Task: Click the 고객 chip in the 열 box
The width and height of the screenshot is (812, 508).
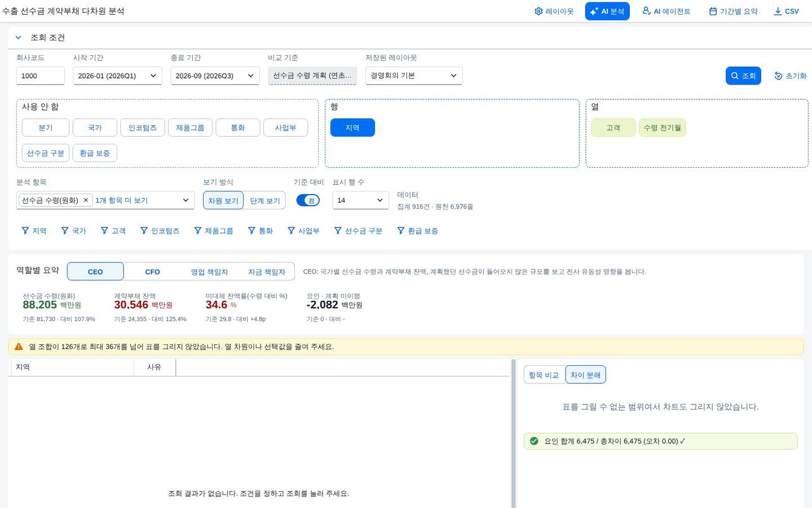Action: point(613,128)
